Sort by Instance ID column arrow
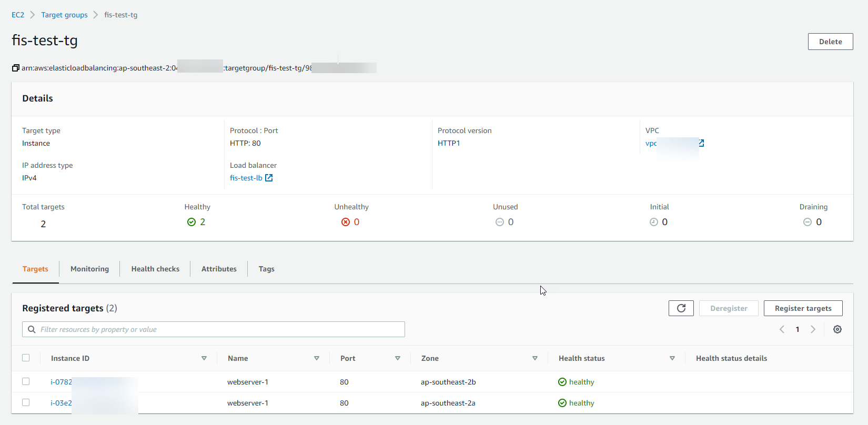The height and width of the screenshot is (425, 868). coord(204,358)
